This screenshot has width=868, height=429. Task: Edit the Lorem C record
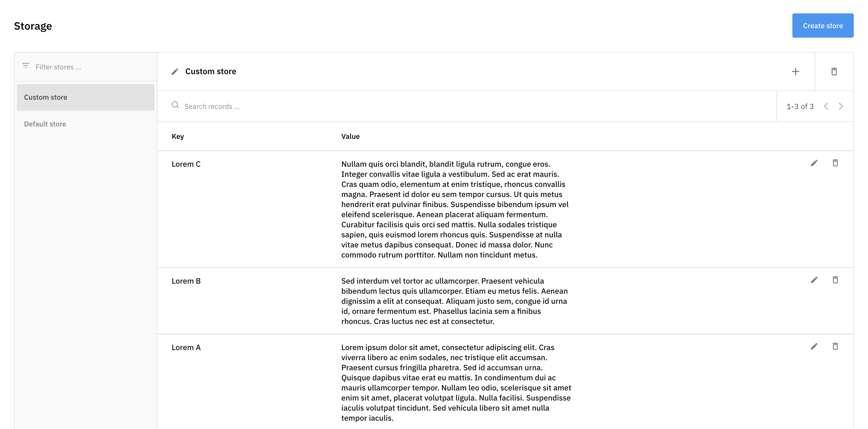(814, 163)
